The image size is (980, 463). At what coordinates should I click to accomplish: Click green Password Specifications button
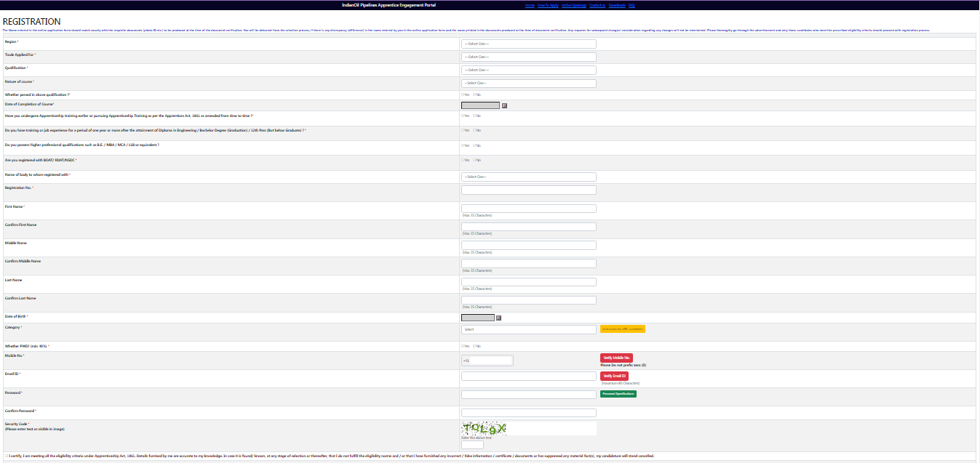tap(618, 394)
